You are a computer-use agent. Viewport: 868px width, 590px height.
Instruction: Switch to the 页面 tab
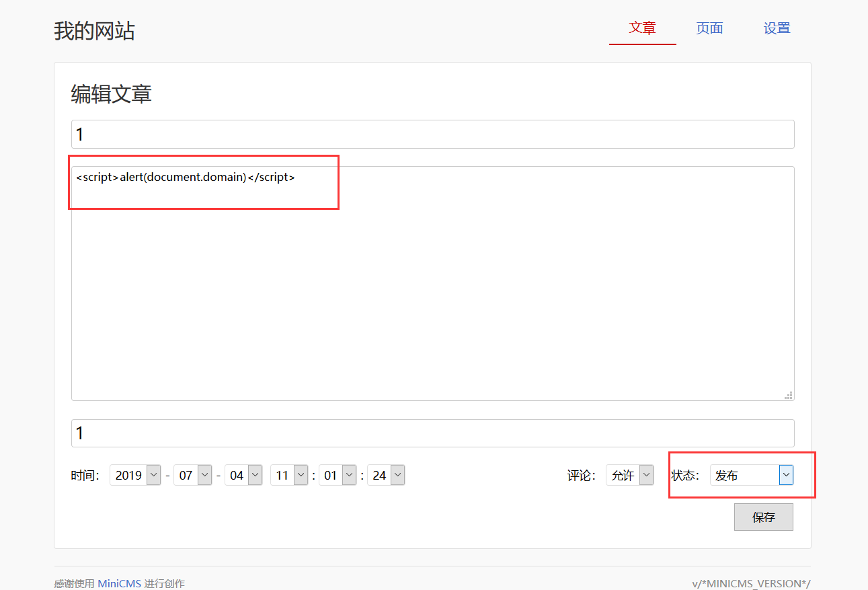[709, 28]
